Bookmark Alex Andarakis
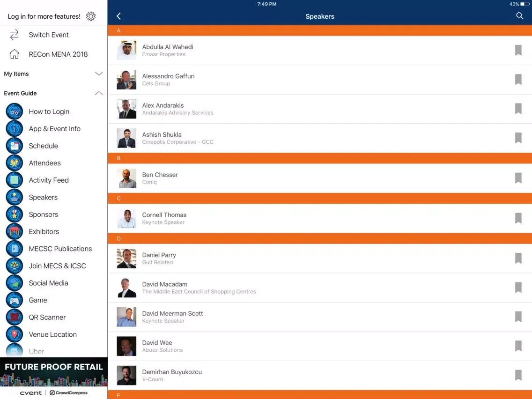This screenshot has height=399, width=532. coord(518,109)
